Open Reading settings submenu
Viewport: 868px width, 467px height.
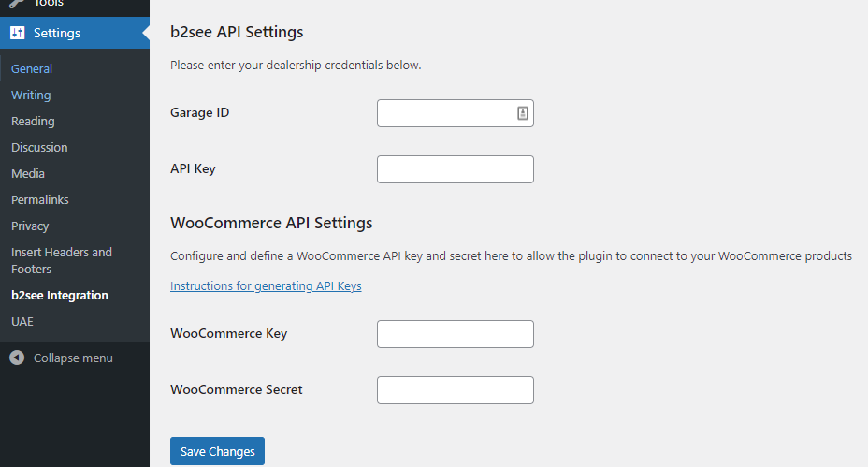click(33, 121)
